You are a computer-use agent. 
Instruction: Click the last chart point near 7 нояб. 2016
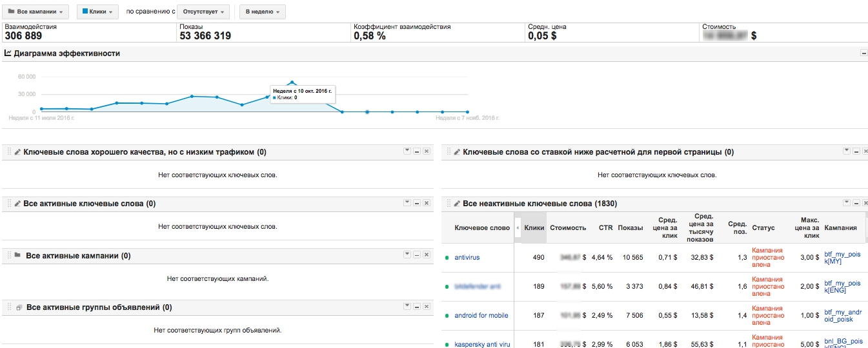click(x=467, y=111)
